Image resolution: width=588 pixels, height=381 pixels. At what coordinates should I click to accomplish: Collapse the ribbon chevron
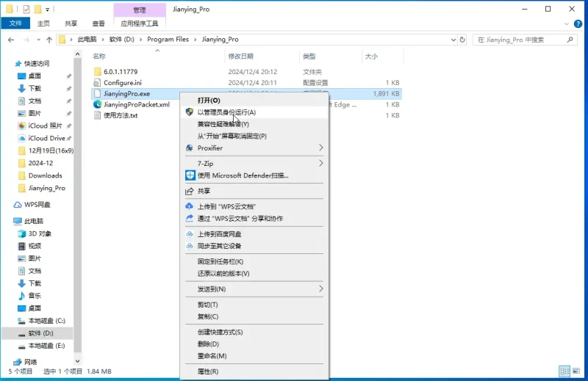pyautogui.click(x=566, y=23)
